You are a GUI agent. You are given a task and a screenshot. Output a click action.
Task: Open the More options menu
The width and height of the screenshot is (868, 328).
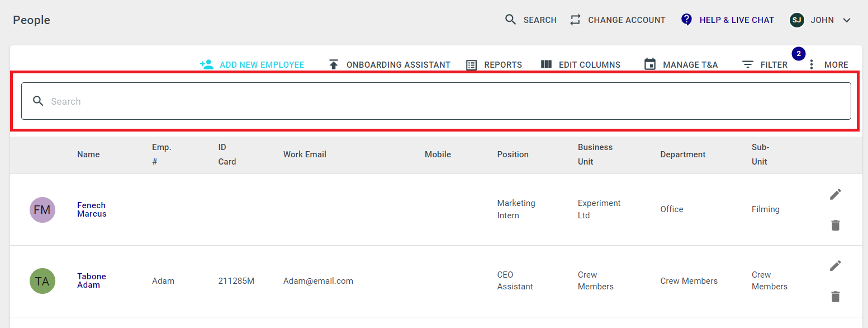tap(827, 64)
